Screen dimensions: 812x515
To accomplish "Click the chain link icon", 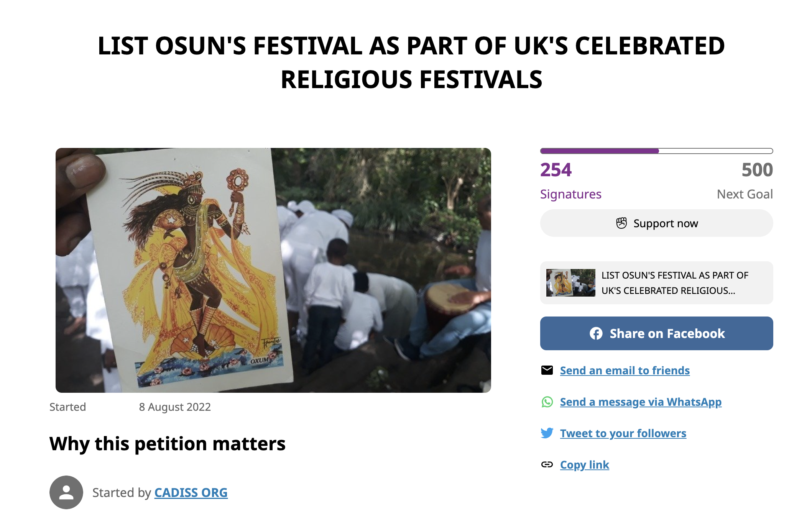I will [x=547, y=464].
